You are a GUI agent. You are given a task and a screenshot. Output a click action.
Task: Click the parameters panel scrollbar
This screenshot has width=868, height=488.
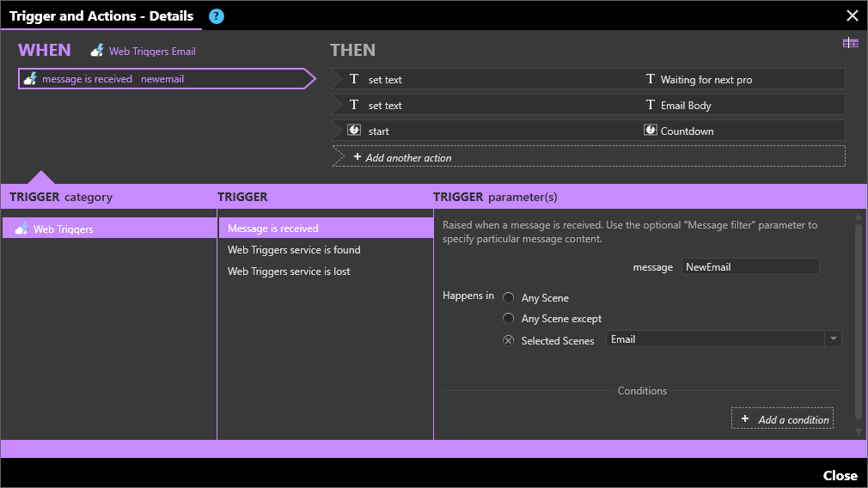tap(859, 321)
